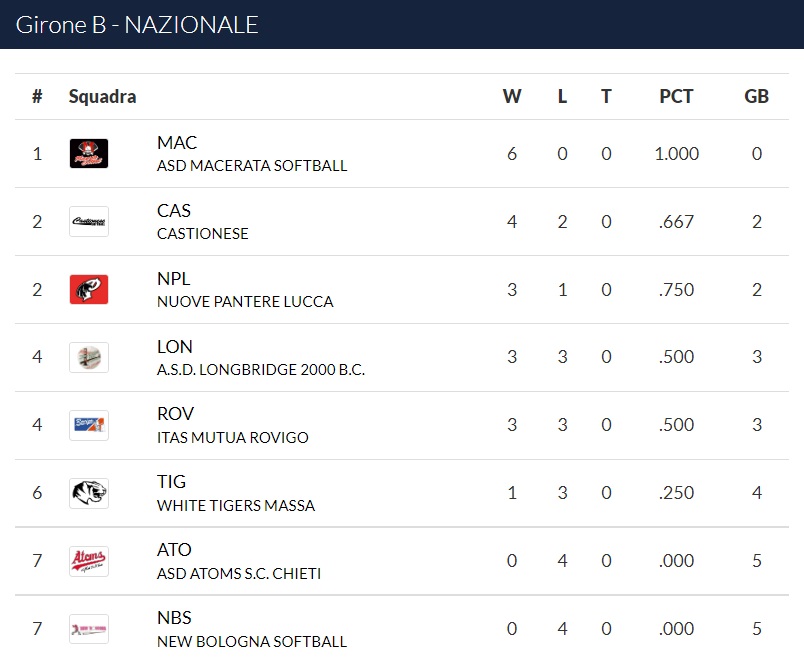Click the Girone B - NAZIONALE heading
The height and width of the screenshot is (671, 804).
tap(137, 25)
